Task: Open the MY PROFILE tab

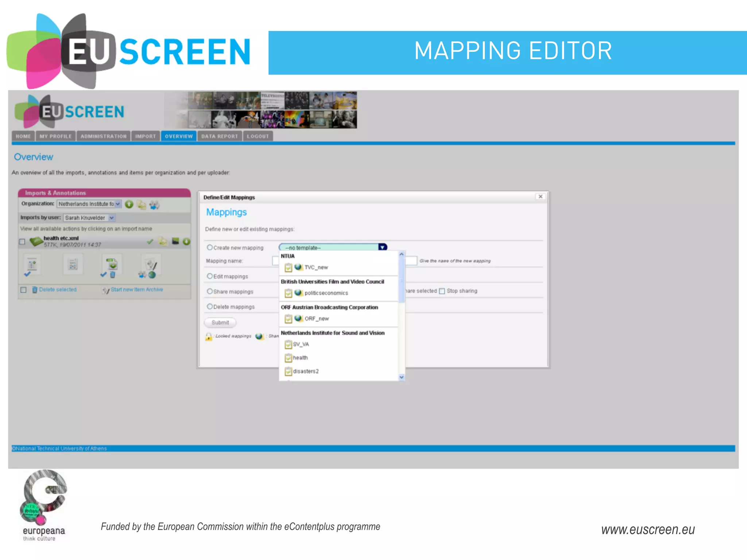Action: [x=56, y=136]
